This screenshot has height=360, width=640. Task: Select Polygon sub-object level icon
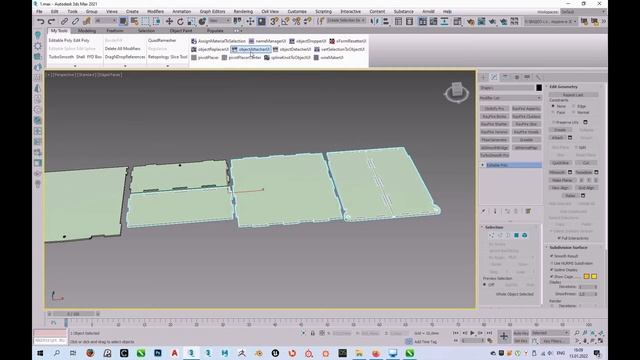(516, 236)
